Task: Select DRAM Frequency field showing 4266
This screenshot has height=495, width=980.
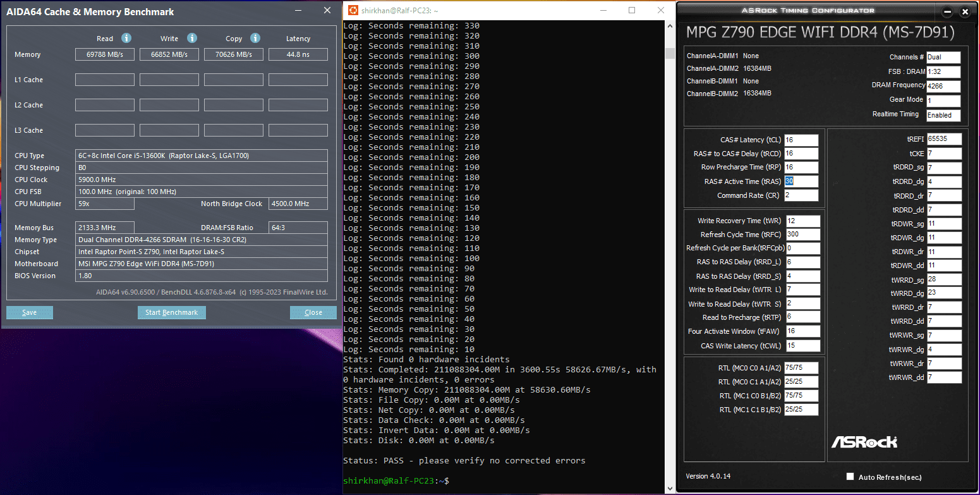Action: click(943, 87)
